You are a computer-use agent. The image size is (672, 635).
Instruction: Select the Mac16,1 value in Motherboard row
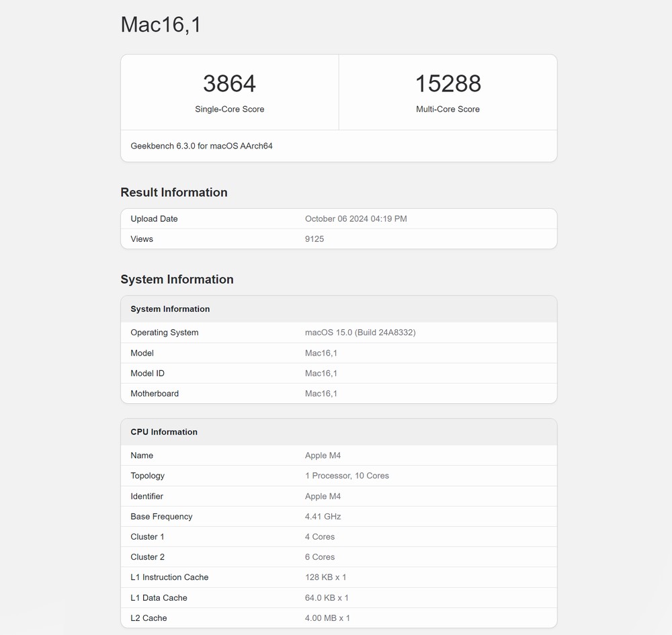point(321,393)
